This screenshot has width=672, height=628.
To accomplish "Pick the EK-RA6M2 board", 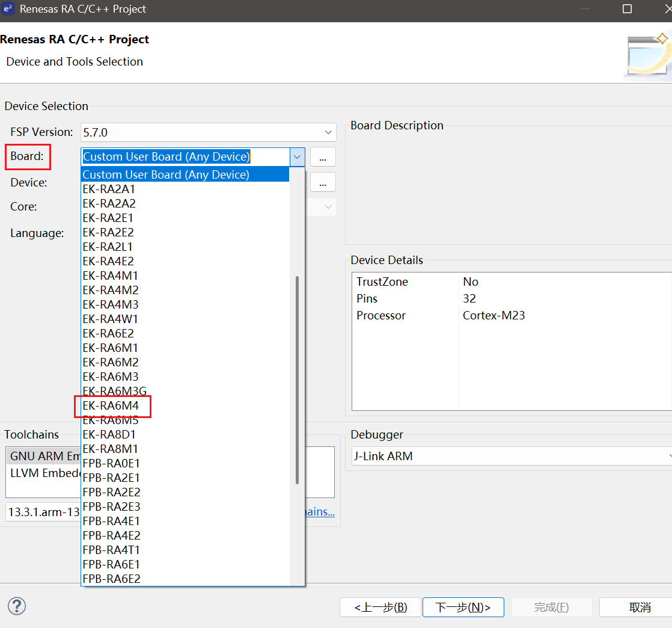I will pyautogui.click(x=185, y=363).
